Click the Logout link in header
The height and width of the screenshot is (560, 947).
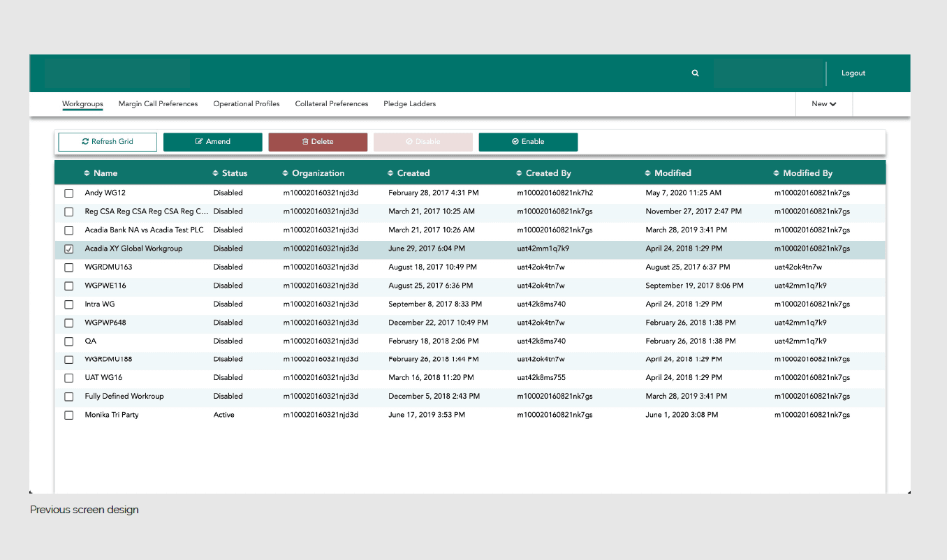coord(853,73)
